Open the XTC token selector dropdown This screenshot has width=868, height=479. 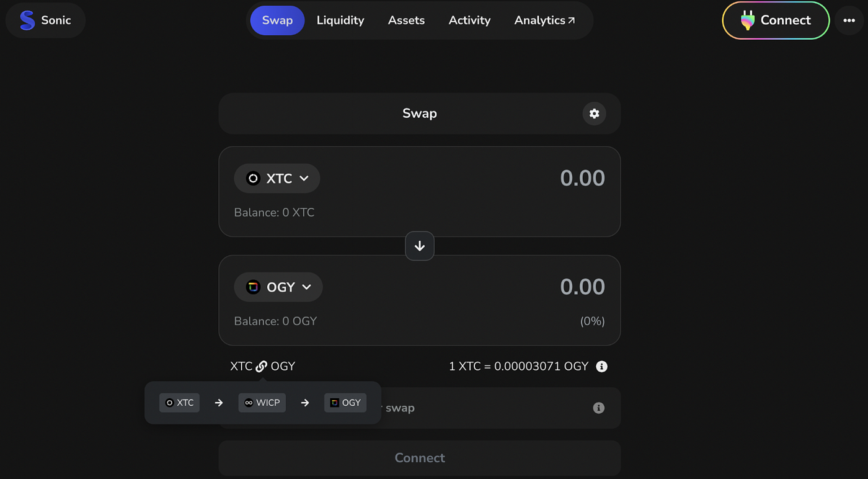point(277,179)
